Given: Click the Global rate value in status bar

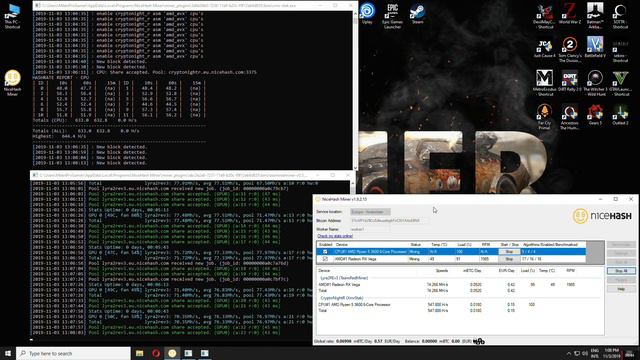Looking at the screenshot, I should (344, 341).
